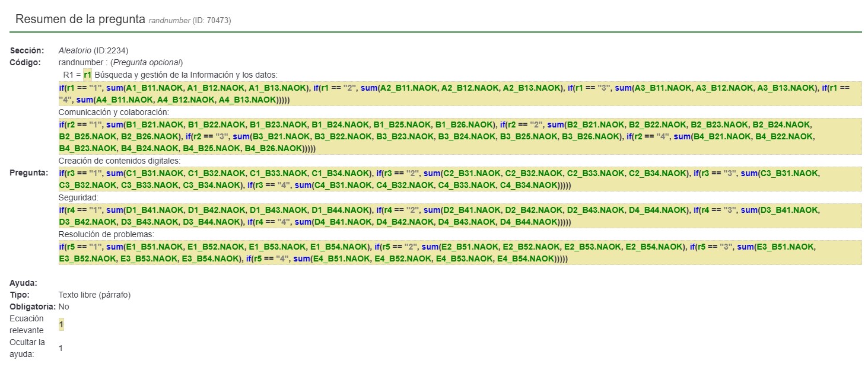
Task: Click the 'Texto libre (párrafo)' type value
Action: (94, 295)
